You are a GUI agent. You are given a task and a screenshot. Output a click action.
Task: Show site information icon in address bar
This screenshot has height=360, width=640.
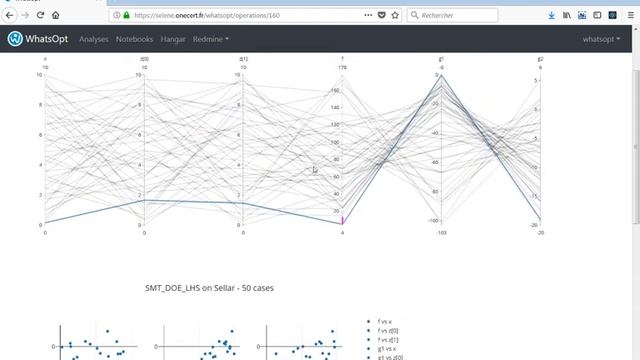pos(117,16)
